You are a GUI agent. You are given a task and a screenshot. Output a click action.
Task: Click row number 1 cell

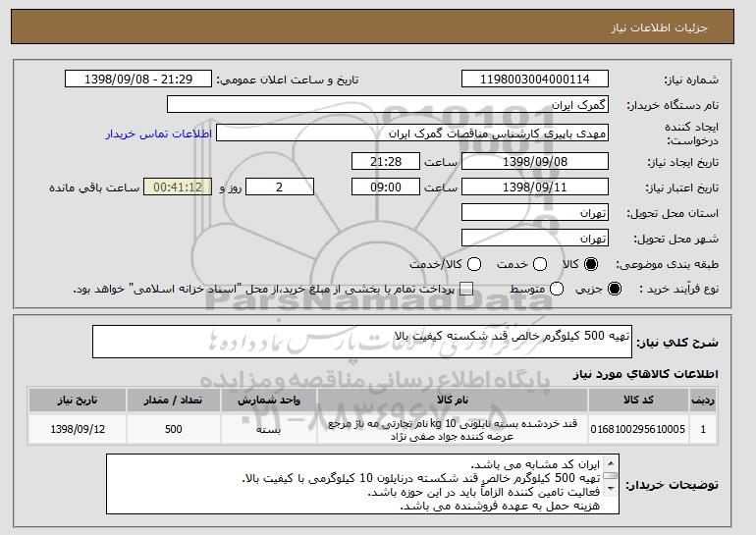(x=703, y=429)
